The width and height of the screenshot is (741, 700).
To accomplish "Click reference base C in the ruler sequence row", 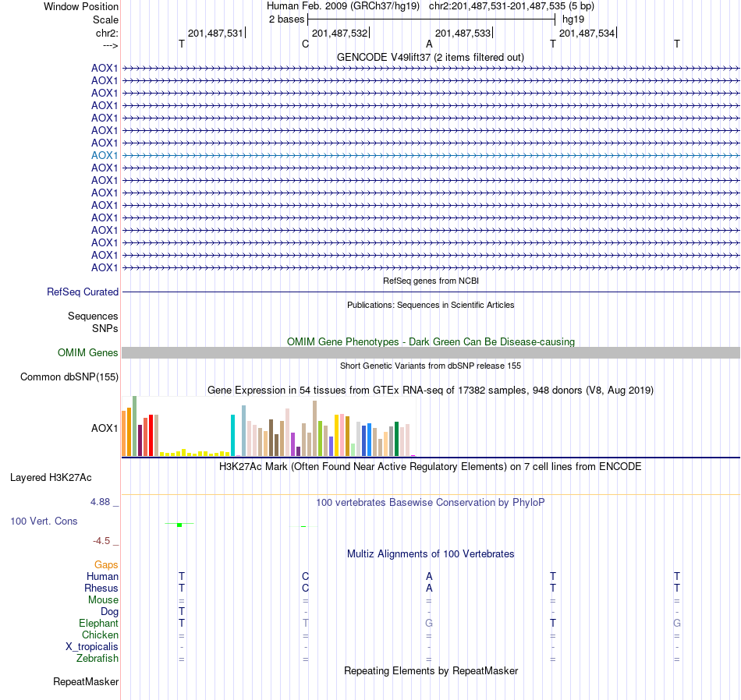I will click(305, 44).
